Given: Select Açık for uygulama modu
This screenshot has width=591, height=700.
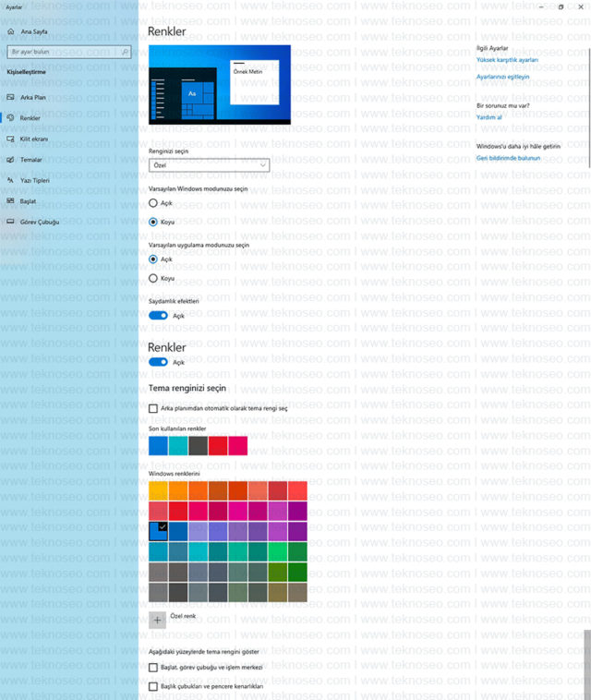Looking at the screenshot, I should 153,259.
